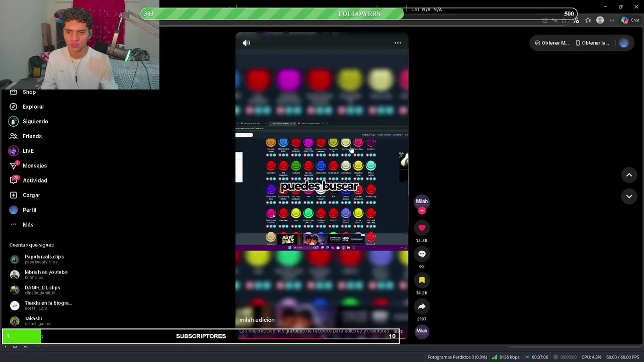Screen dimensions: 644x362
Task: Open the blue profile avatar at top right
Action: pyautogui.click(x=624, y=43)
